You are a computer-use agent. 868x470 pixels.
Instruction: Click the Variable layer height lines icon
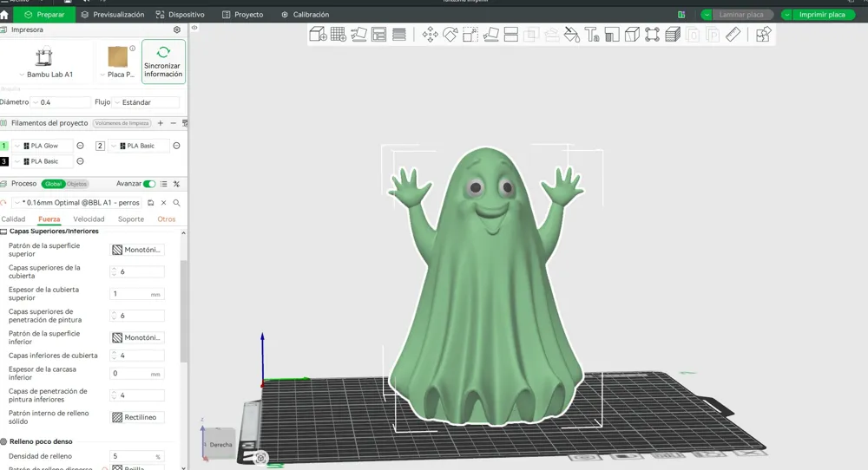399,35
